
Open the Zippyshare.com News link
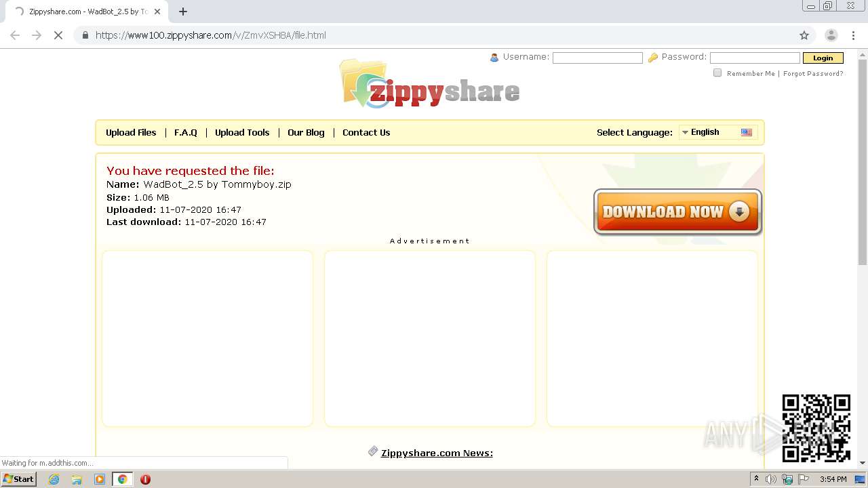[x=437, y=453]
